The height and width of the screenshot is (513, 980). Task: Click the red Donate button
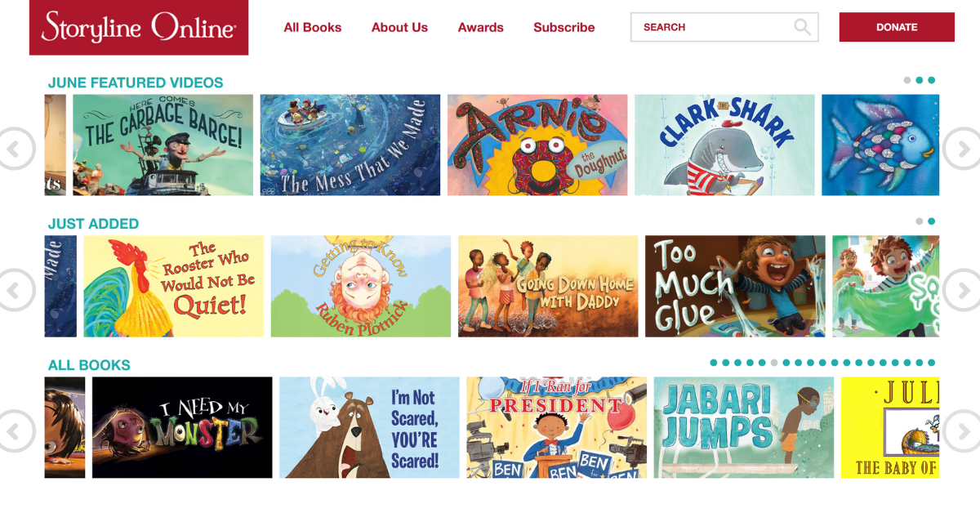coord(897,27)
